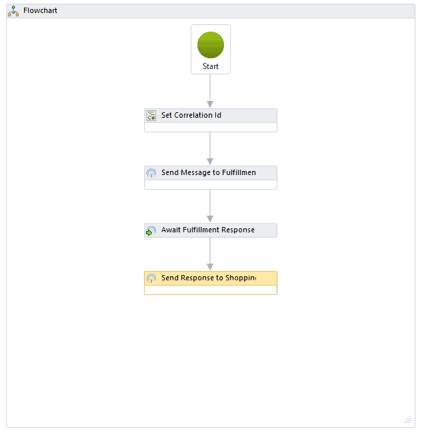Click the Start label text
Image resolution: width=421 pixels, height=430 pixels.
coord(211,66)
